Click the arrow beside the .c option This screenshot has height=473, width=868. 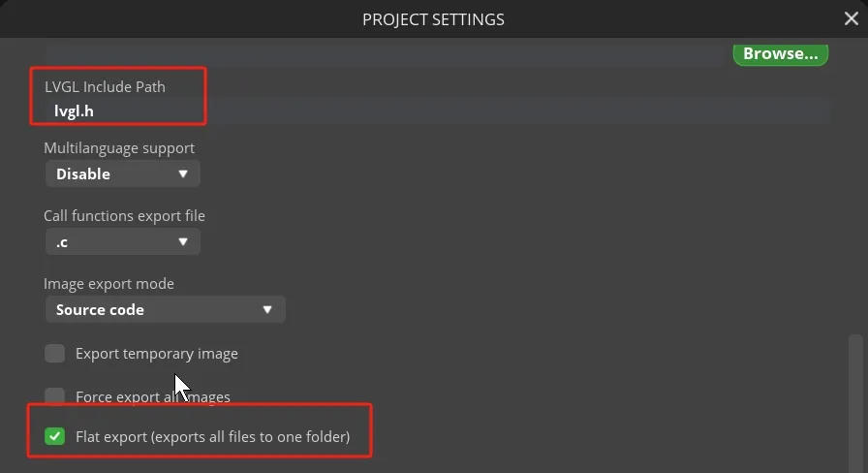(183, 242)
